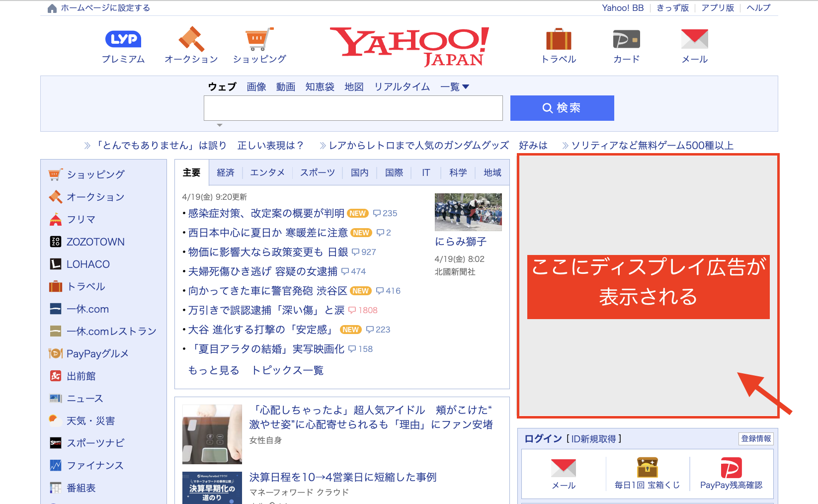Open 出前館 in the left sidebar
This screenshot has height=504, width=818.
(x=81, y=376)
